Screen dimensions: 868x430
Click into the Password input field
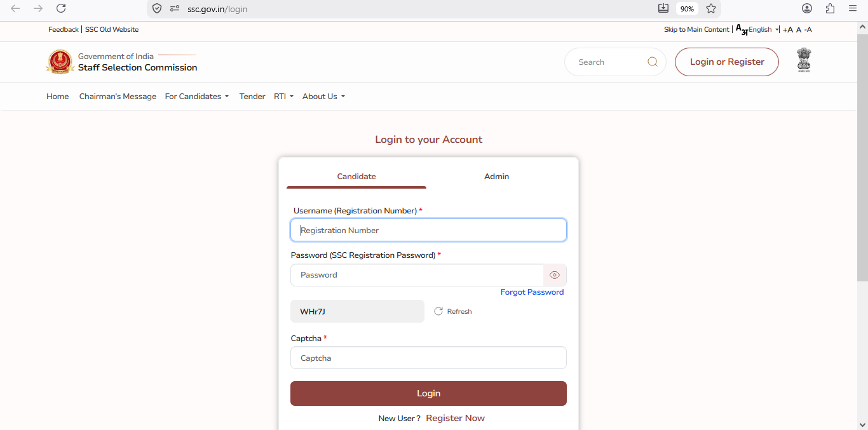417,275
